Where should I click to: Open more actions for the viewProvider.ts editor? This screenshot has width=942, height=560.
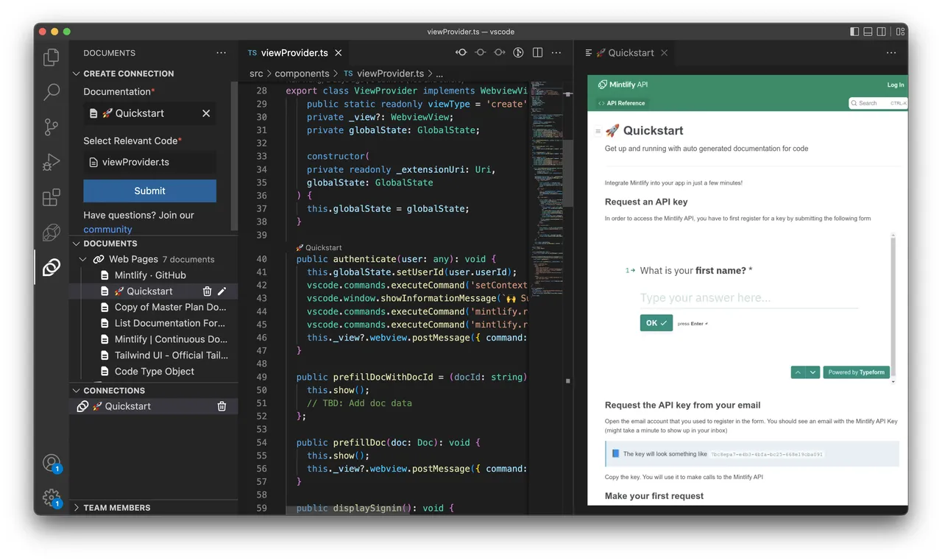[x=556, y=53]
